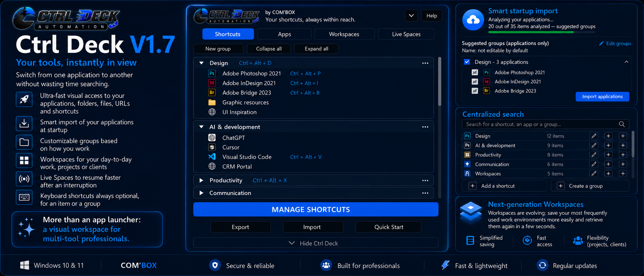Toggle the small checkbox before Adobe Bridge 2023 in Suggested groups
The image size is (644, 276).
[475, 91]
